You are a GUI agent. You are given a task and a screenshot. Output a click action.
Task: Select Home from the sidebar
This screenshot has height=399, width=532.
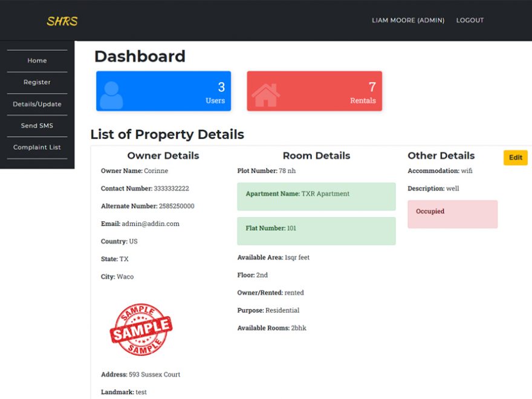tap(36, 60)
